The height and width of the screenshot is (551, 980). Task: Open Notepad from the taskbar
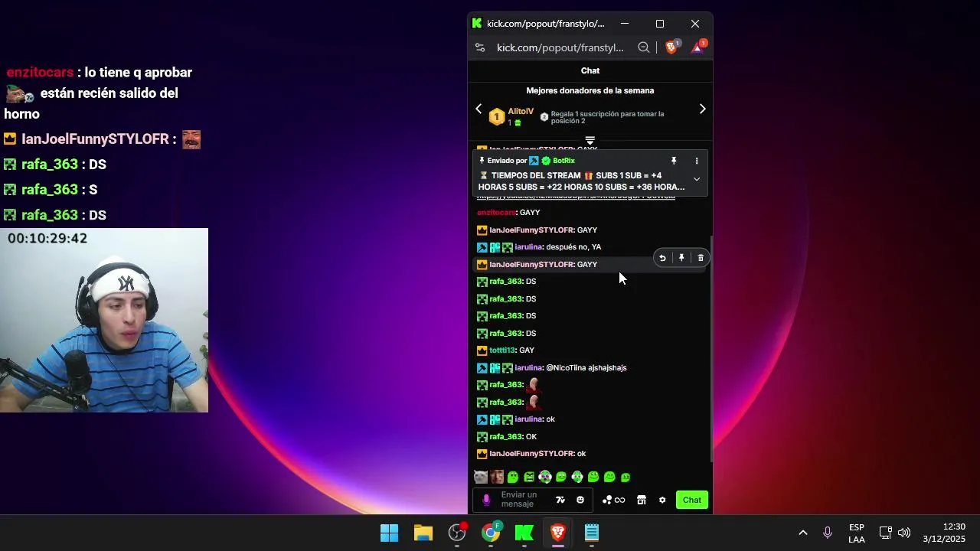tap(592, 533)
